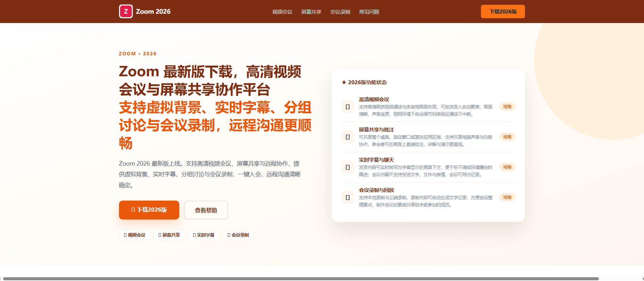Click the Zoom 2026 brand name
This screenshot has height=281, width=644.
coord(153,11)
